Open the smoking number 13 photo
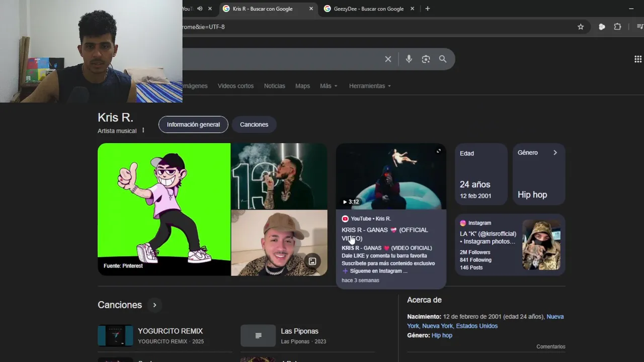Screen dimensions: 644x362 coord(279,176)
